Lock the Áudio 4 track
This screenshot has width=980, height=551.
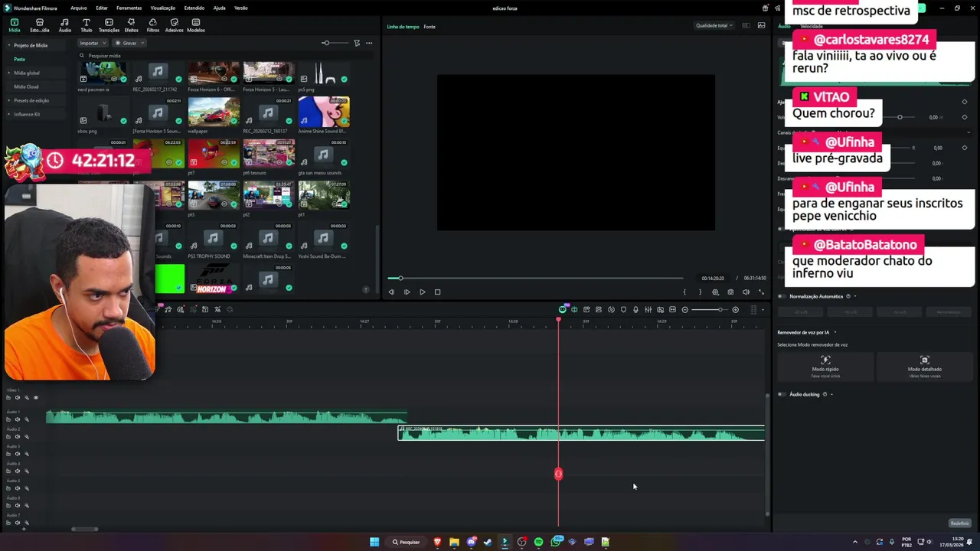8,471
